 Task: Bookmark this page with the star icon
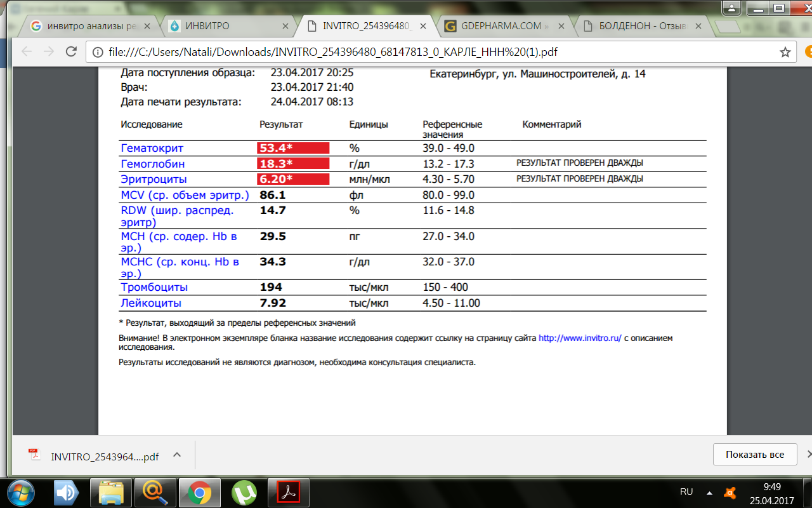tap(785, 52)
